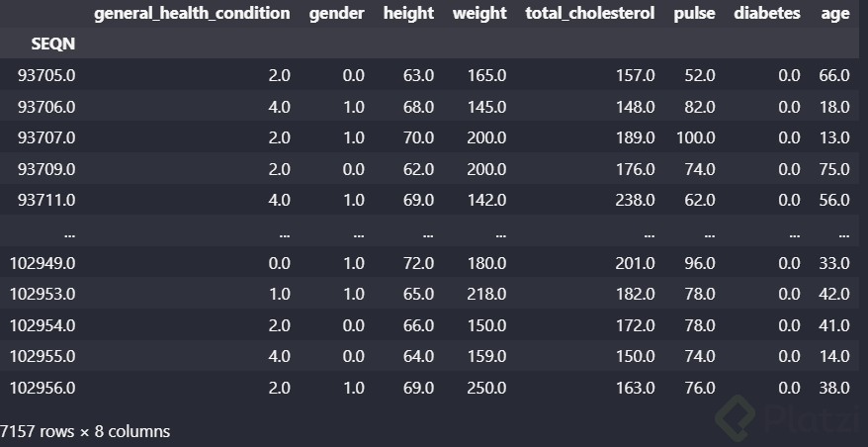
Task: Select the cholesterol cell showing 238.0
Action: point(635,200)
